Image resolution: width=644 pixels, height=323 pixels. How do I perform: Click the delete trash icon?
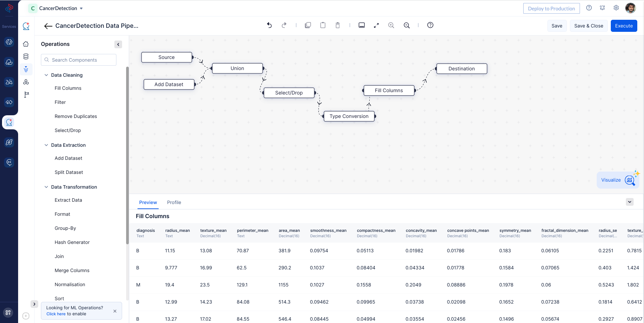pyautogui.click(x=337, y=25)
